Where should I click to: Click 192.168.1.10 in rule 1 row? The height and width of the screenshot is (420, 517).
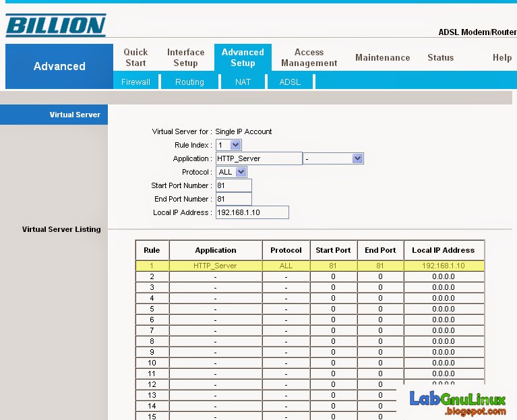pos(444,266)
